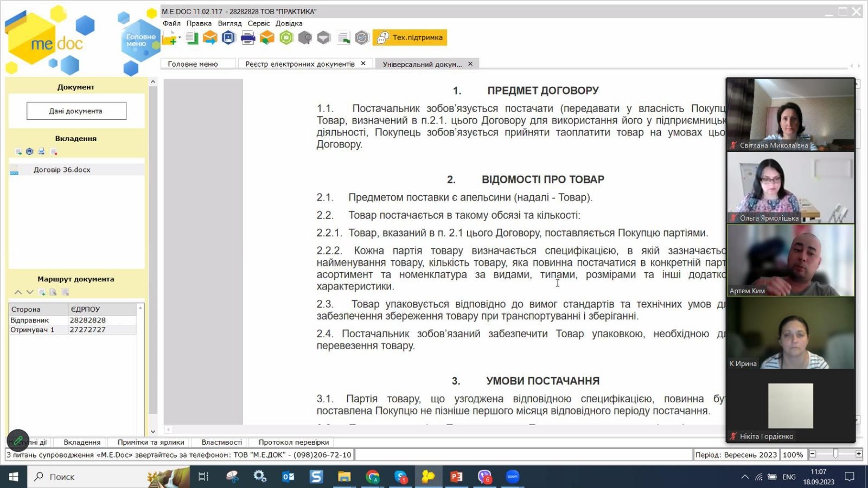Close the Універсальний докум... tab

pyautogui.click(x=470, y=63)
